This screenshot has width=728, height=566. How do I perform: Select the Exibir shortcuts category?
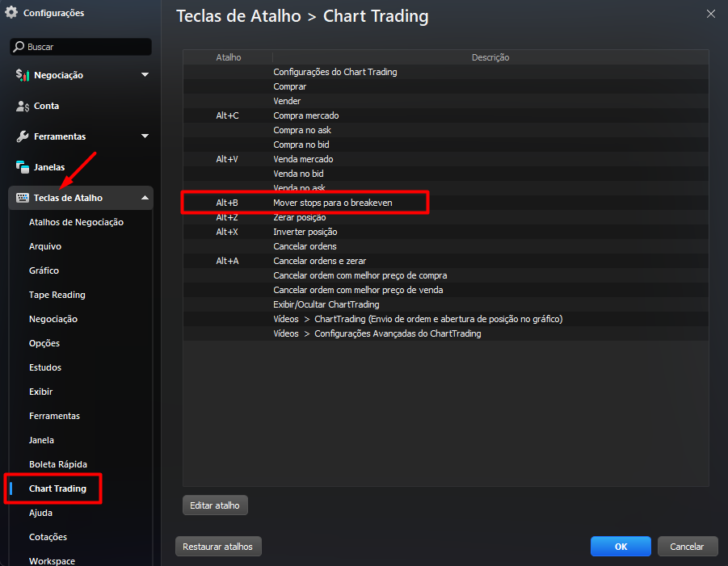click(x=41, y=392)
